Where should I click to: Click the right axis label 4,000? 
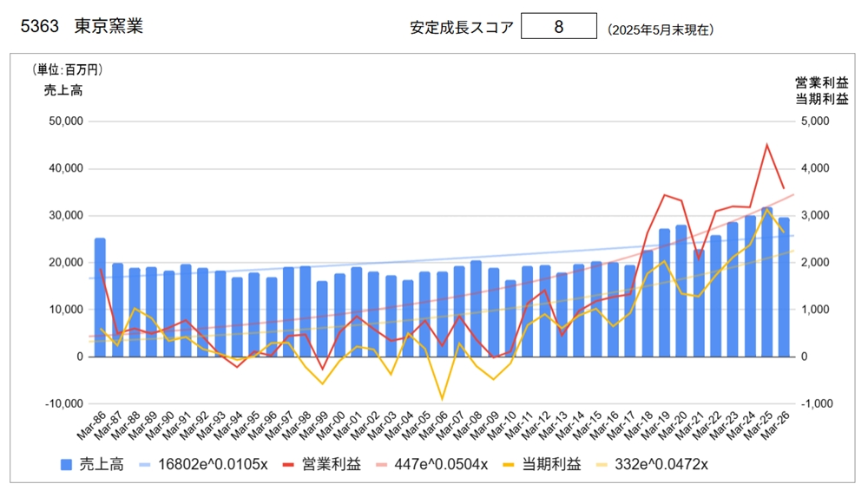pos(815,168)
